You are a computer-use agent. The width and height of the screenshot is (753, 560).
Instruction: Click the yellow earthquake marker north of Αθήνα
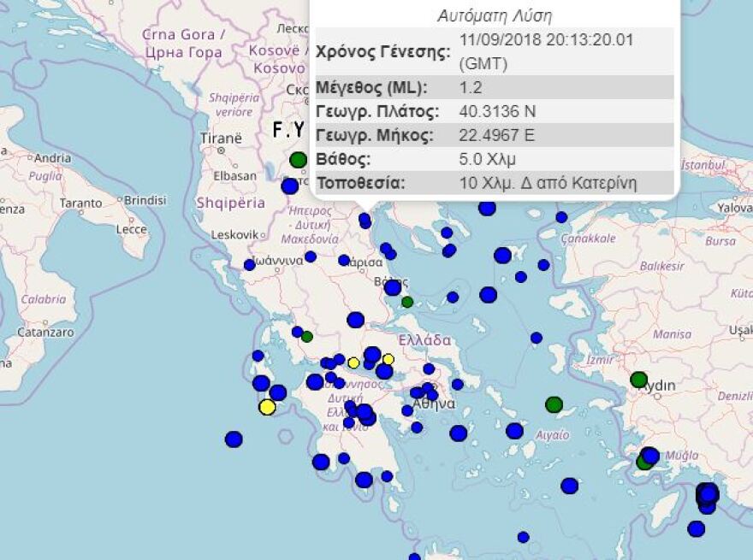(388, 359)
